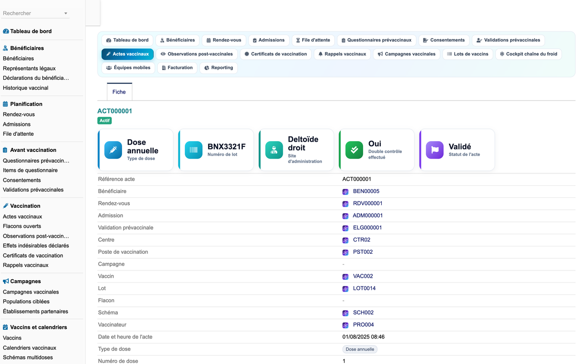The width and height of the screenshot is (588, 364).
Task: Open File d'attente toolbar button
Action: [x=314, y=40]
